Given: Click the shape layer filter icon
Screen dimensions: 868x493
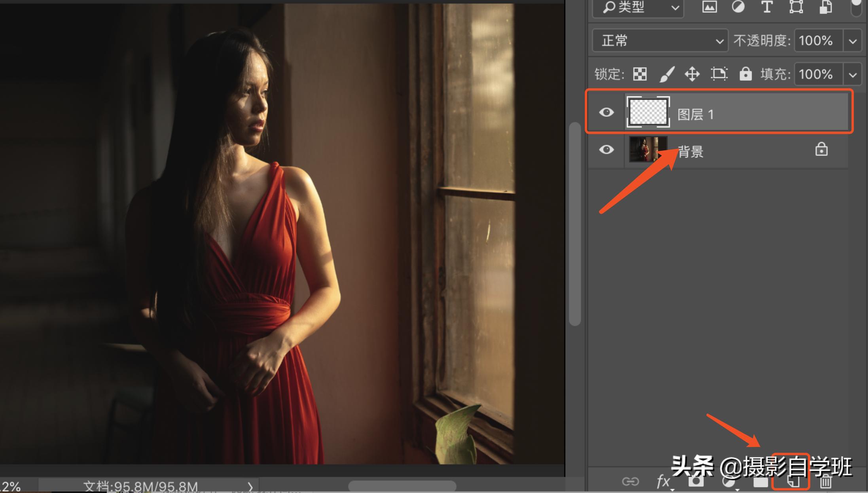Looking at the screenshot, I should 796,7.
